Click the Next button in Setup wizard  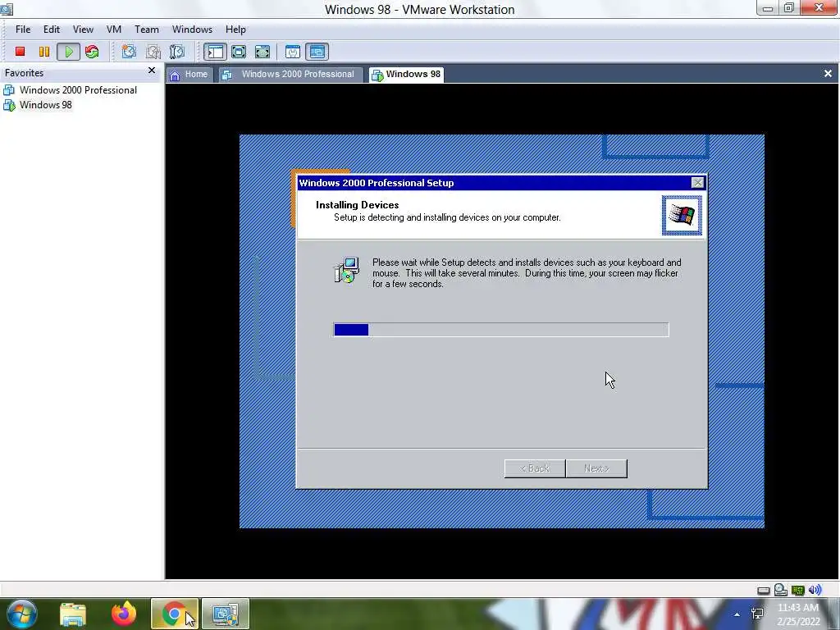click(596, 468)
